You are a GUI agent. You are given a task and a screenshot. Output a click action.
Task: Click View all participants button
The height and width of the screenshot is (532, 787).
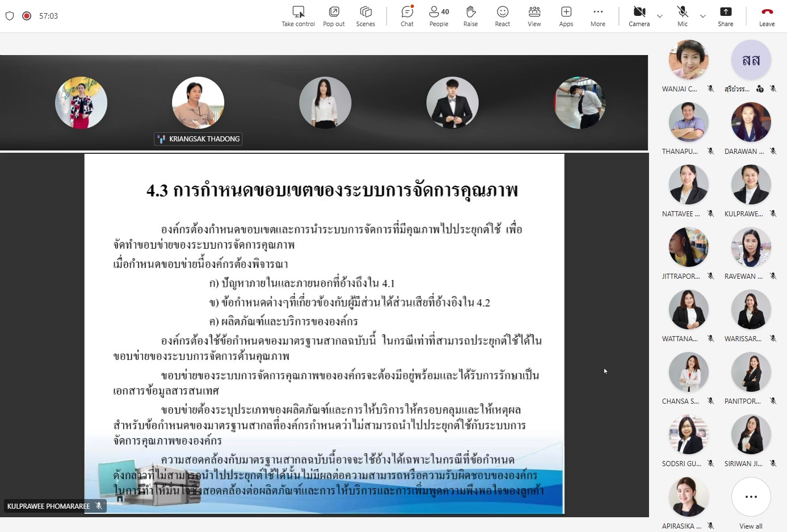pos(751,497)
